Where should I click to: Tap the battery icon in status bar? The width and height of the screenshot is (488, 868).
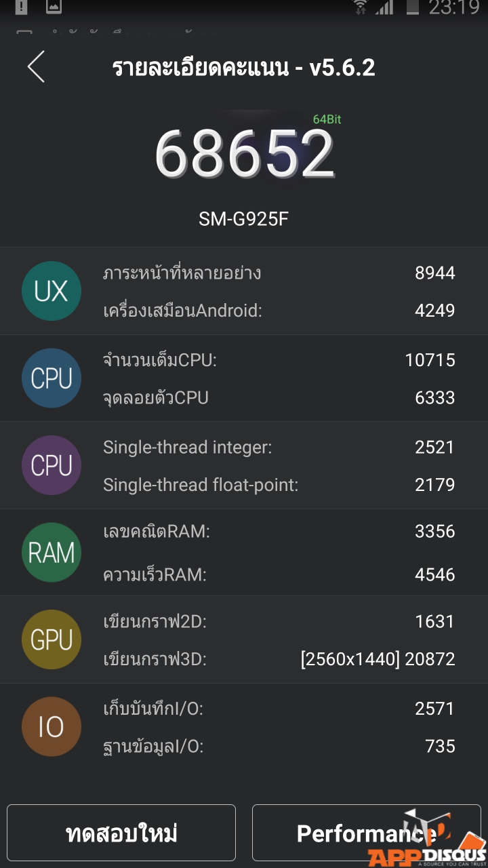(x=412, y=7)
